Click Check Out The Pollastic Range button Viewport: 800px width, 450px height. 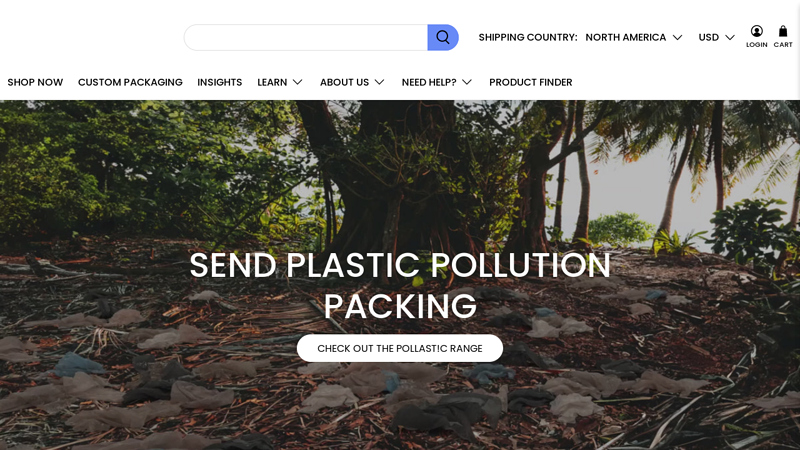click(400, 348)
